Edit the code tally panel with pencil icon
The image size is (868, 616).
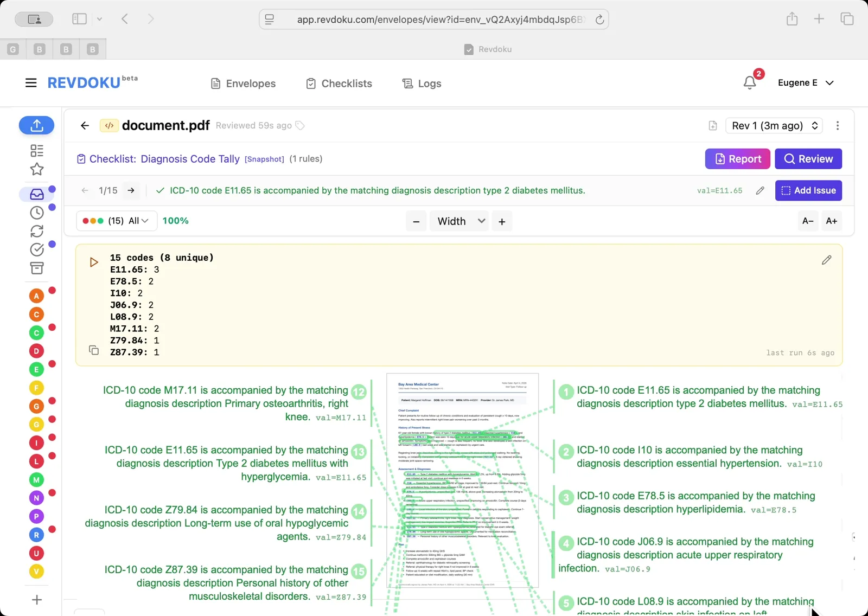tap(826, 260)
